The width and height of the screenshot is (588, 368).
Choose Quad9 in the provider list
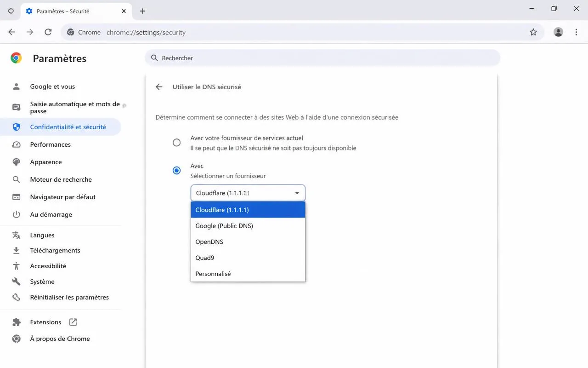coord(248,258)
